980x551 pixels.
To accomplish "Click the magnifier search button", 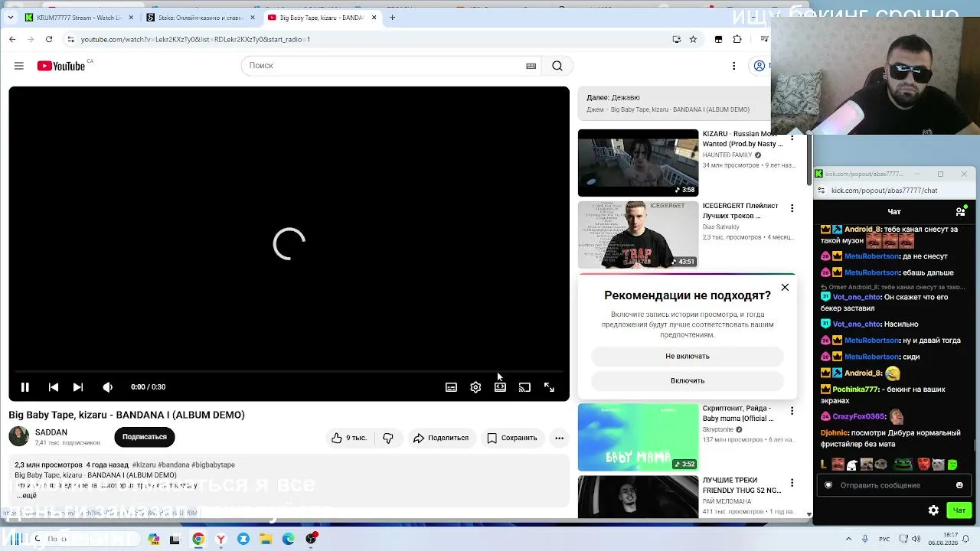I will [x=557, y=66].
